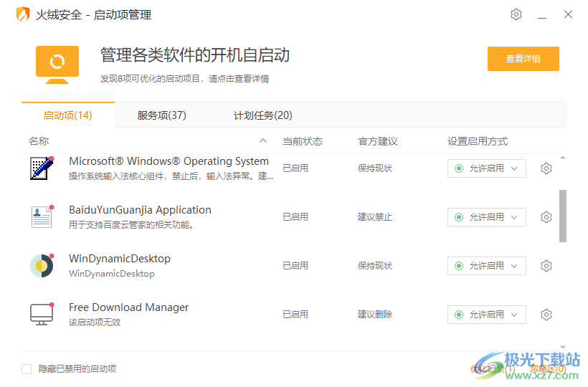Click 已启用 status of BaiduYunGuanjia row
The image size is (588, 387).
[295, 217]
